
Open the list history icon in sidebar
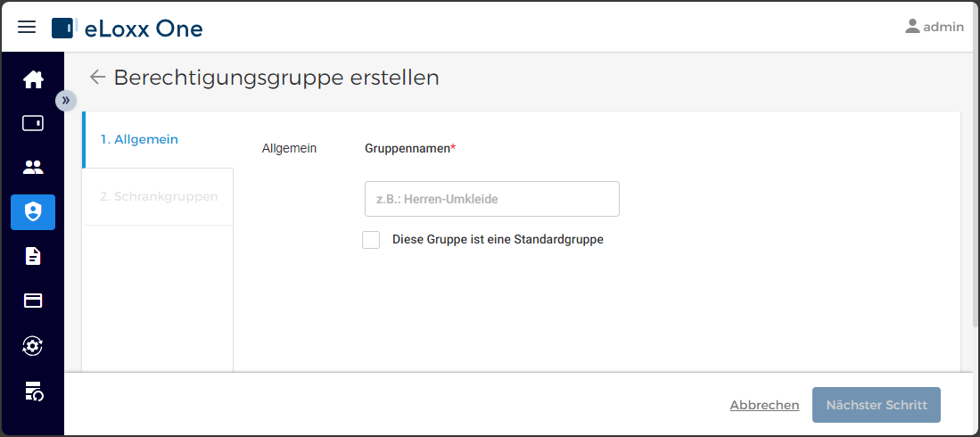[x=33, y=391]
